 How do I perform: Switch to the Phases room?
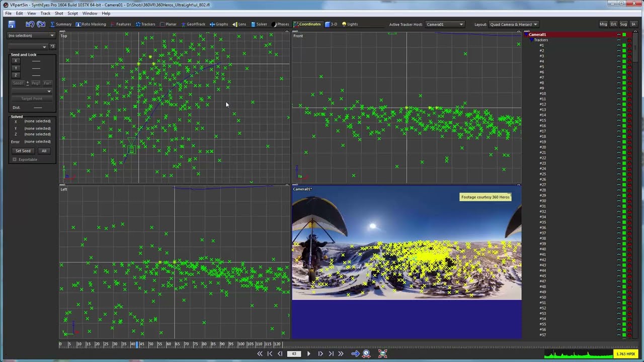(280, 24)
